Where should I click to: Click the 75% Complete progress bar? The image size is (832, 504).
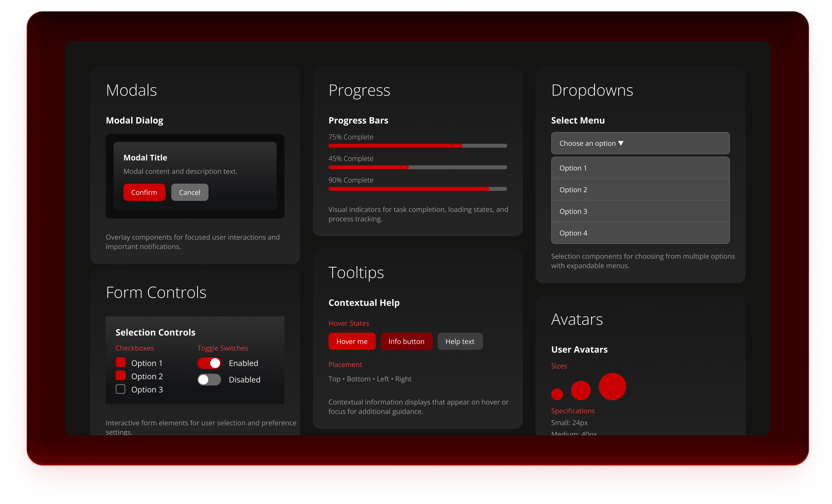click(417, 146)
